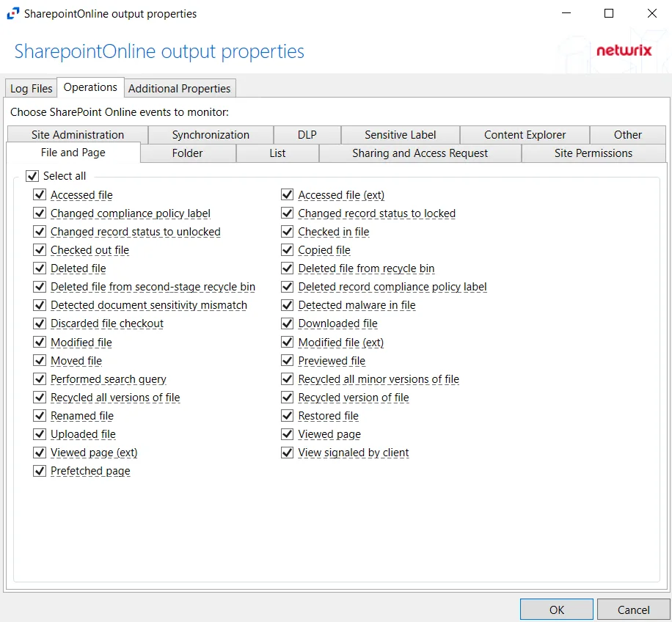Screen dimensions: 672x622
Task: Select the File and Page tab
Action: (73, 153)
